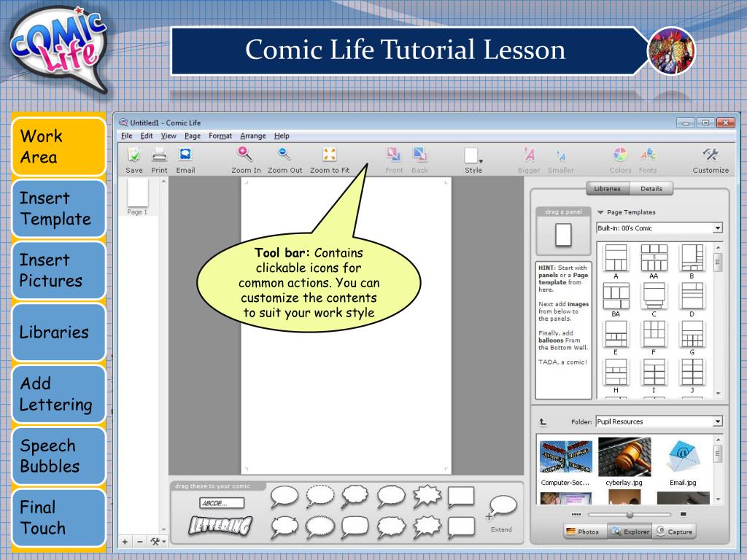Go to the Insert Pictures lesson button

coord(58,271)
